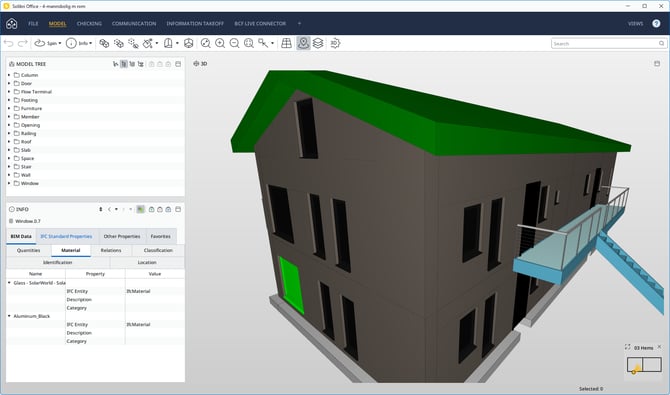The width and height of the screenshot is (670, 395).
Task: Open the IFC Standard Properties tab
Action: 66,236
